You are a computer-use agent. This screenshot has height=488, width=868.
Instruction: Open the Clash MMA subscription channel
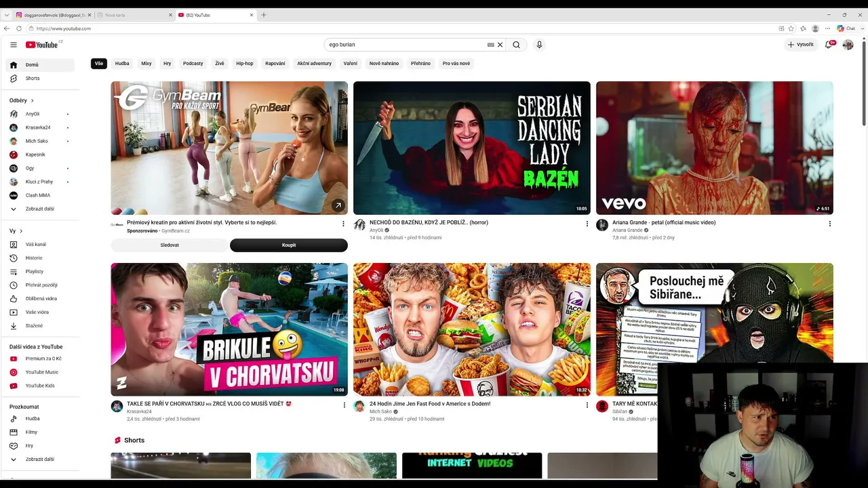pos(41,195)
